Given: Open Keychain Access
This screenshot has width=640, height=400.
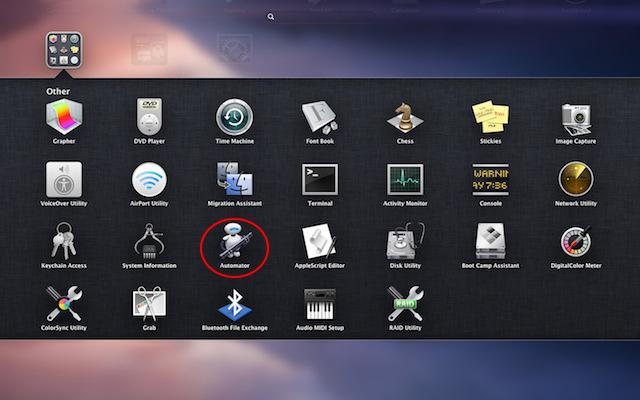Looking at the screenshot, I should pyautogui.click(x=64, y=243).
